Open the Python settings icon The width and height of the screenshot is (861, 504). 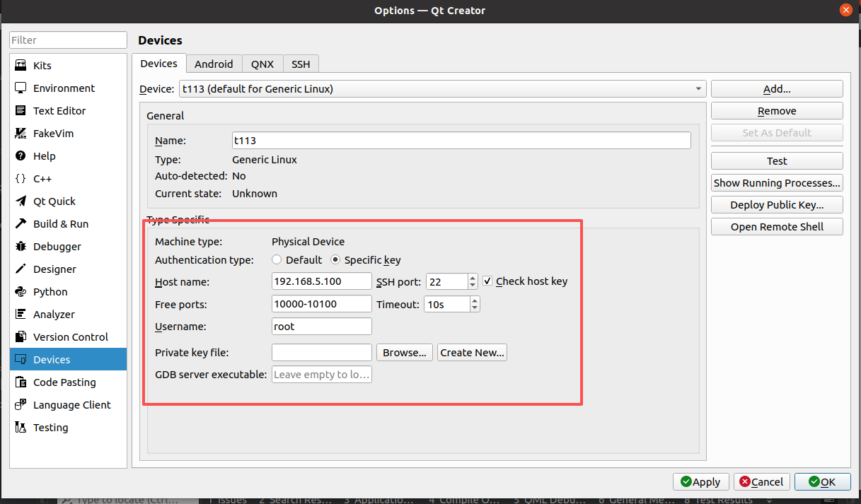21,291
